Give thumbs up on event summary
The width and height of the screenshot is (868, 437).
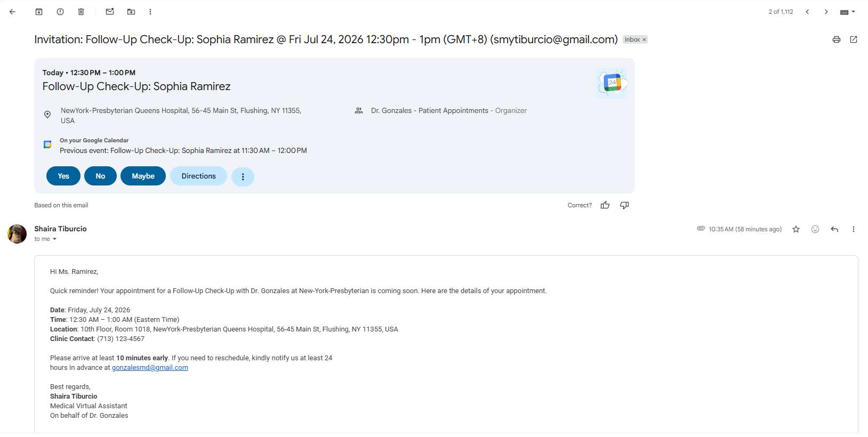605,205
